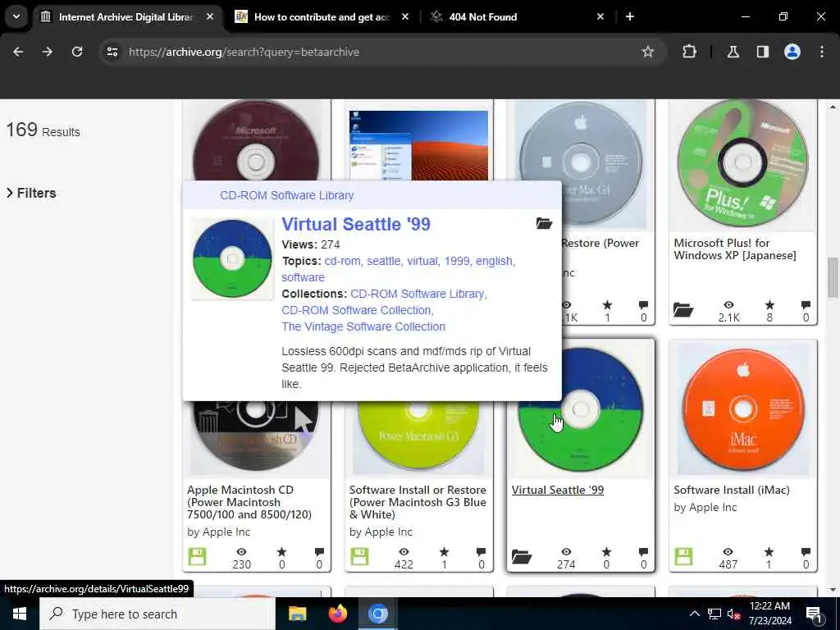Switch to How to contribute tab
Viewport: 840px width, 630px height.
point(322,17)
